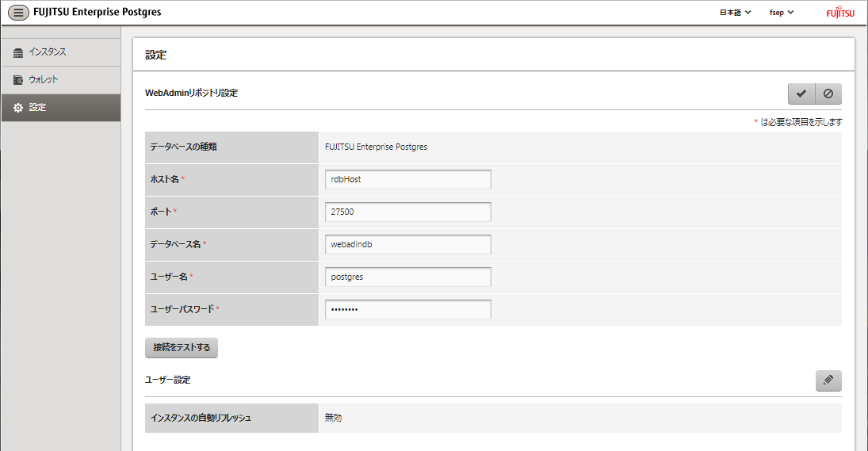The height and width of the screenshot is (451, 868).
Task: Click the 接続をテストする button
Action: click(181, 347)
